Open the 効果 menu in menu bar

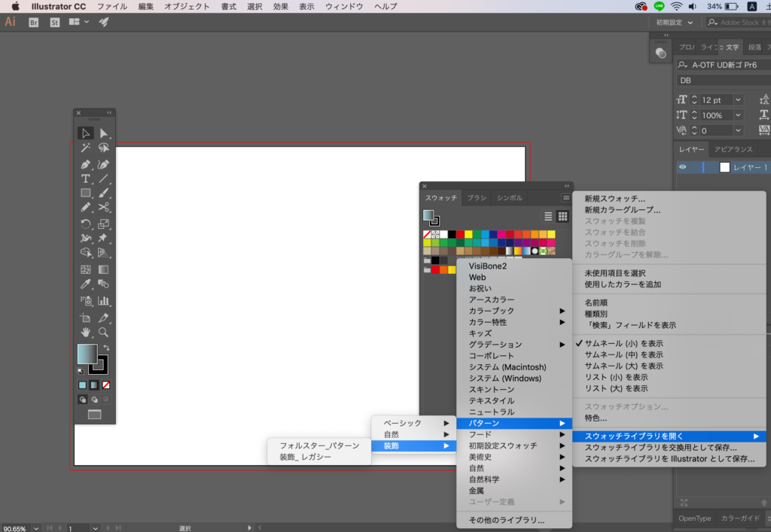280,6
